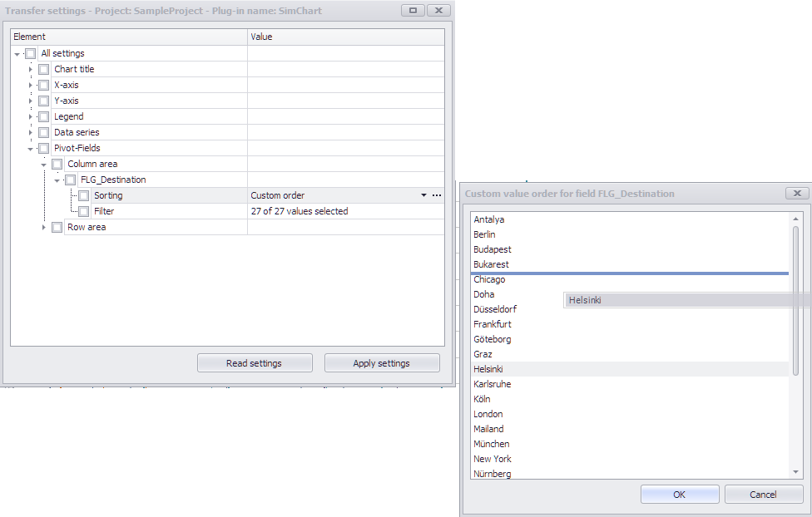Maximize the Transfer settings window
The width and height of the screenshot is (812, 517).
[413, 10]
